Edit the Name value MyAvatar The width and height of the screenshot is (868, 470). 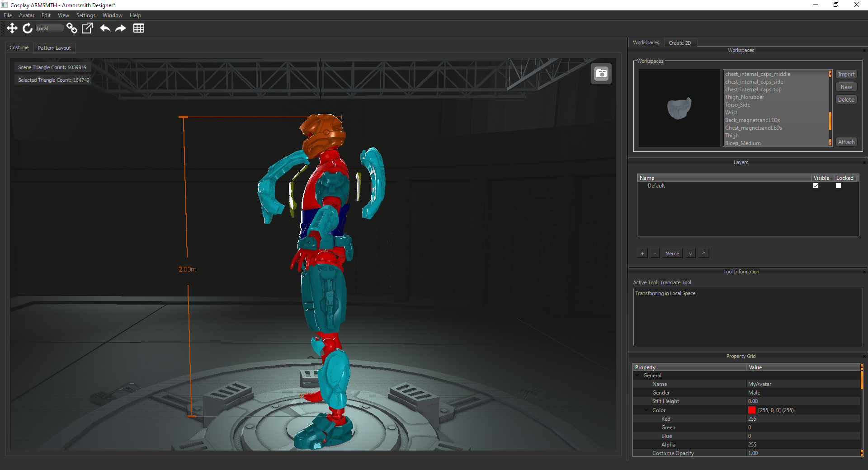pos(803,384)
